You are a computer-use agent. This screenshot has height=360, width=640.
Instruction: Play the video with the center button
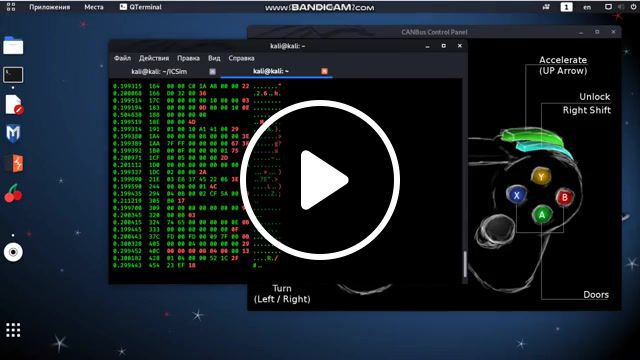click(320, 180)
